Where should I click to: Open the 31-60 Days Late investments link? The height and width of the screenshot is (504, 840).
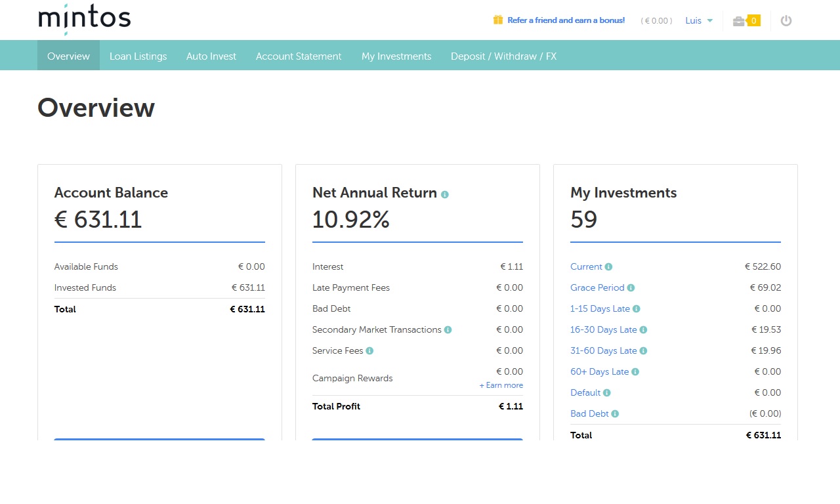click(603, 351)
